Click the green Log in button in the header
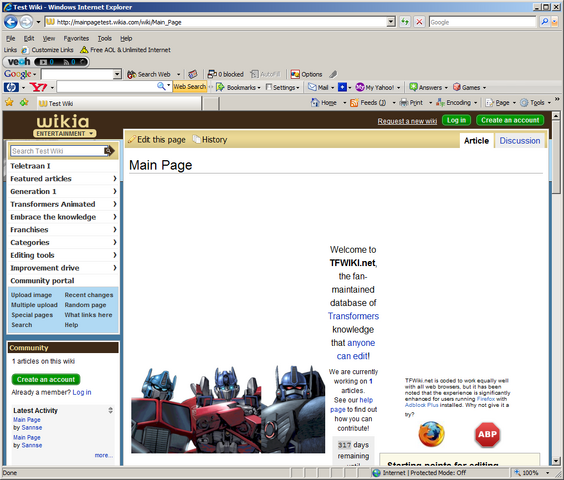Screen dimensions: 564x480 point(456,120)
